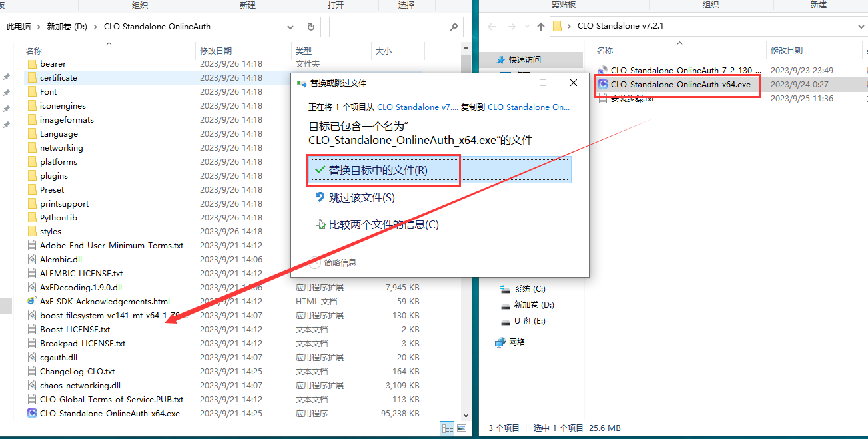Select the PythonLib folder

(59, 218)
